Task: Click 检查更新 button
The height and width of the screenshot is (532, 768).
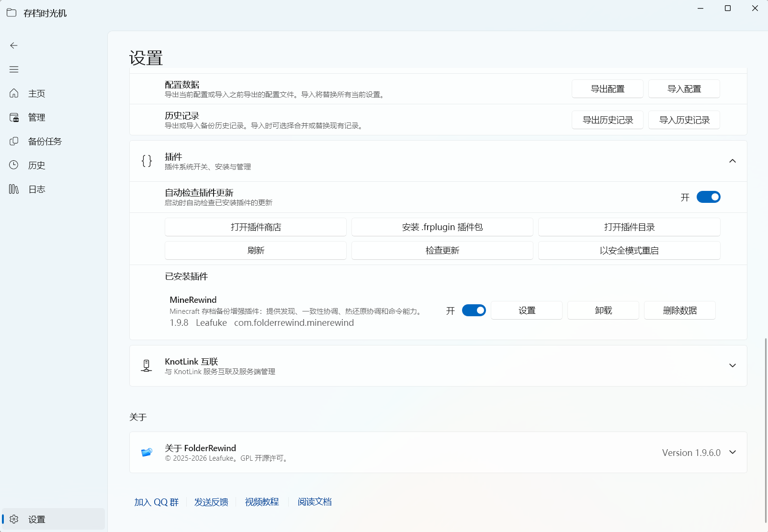Action: coord(442,251)
